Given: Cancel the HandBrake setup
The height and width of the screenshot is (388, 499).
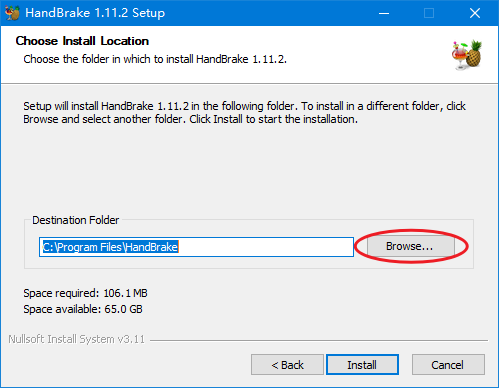Looking at the screenshot, I should pos(448,365).
